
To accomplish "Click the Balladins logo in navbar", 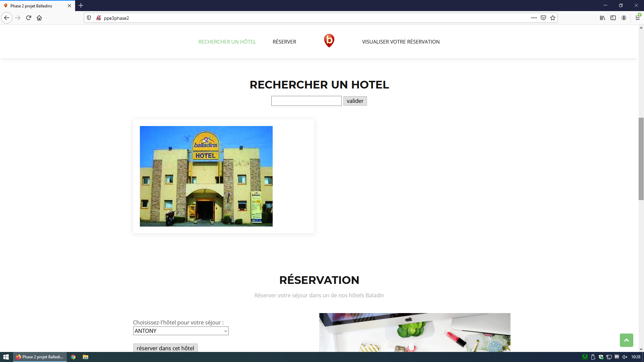I will 329,41.
